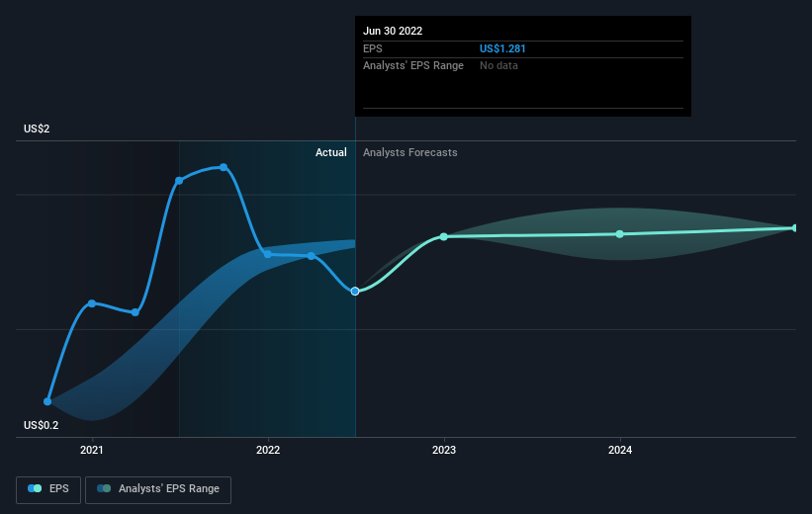Click the 2021 x-axis label

[x=92, y=451]
